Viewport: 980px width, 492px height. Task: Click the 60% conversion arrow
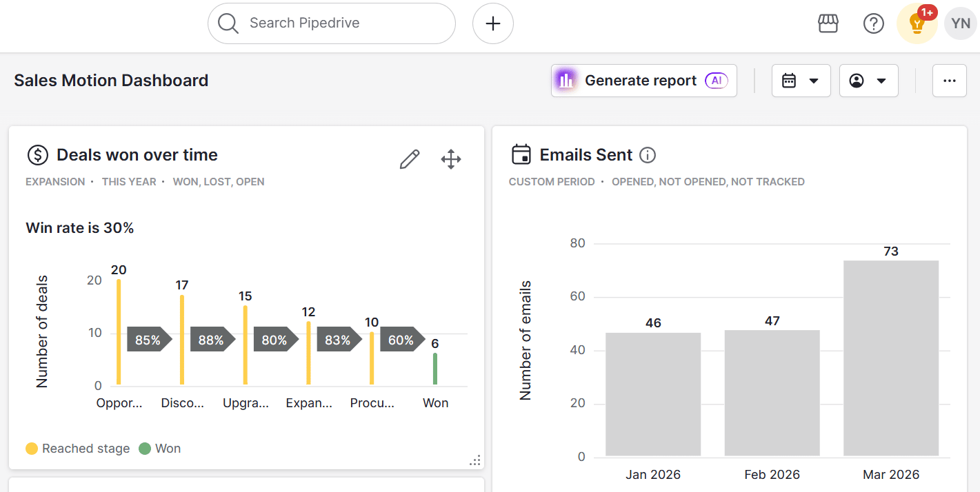403,340
